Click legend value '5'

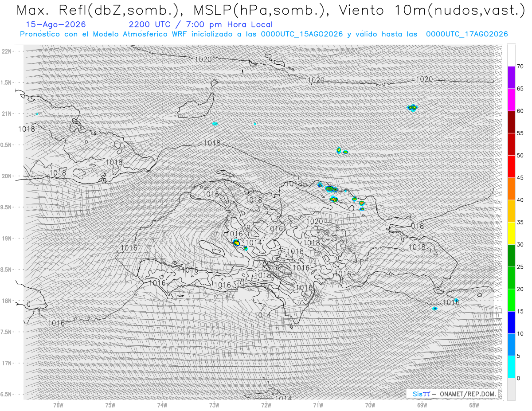[x=519, y=356]
